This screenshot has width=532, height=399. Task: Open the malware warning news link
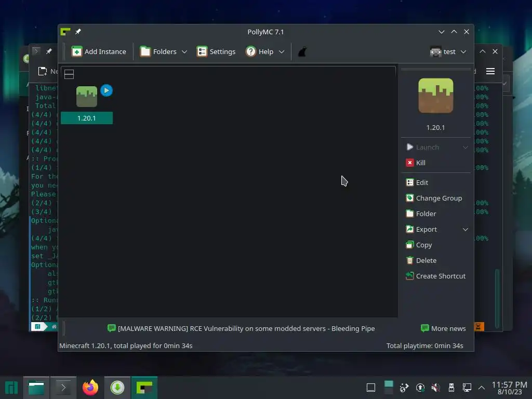pyautogui.click(x=246, y=328)
